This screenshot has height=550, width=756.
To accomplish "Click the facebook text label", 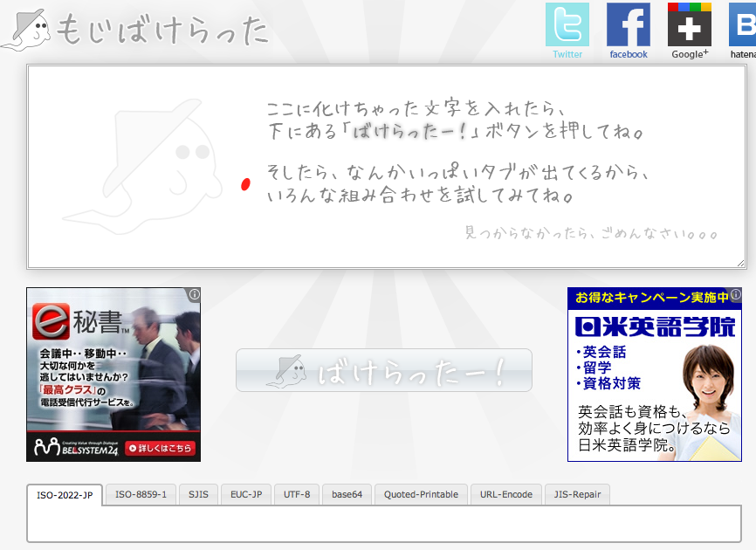I will click(629, 54).
